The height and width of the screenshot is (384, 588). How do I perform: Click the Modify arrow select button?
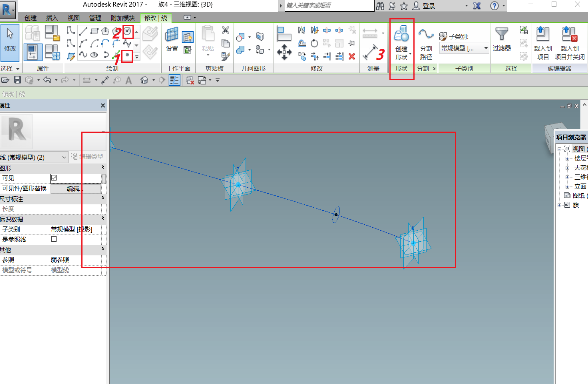(x=10, y=42)
